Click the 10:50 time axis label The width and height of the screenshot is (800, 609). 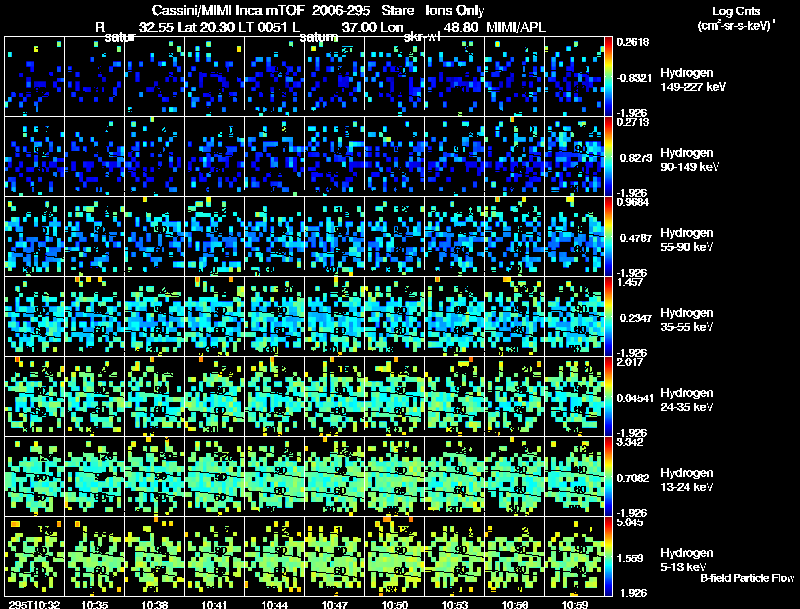pyautogui.click(x=395, y=604)
